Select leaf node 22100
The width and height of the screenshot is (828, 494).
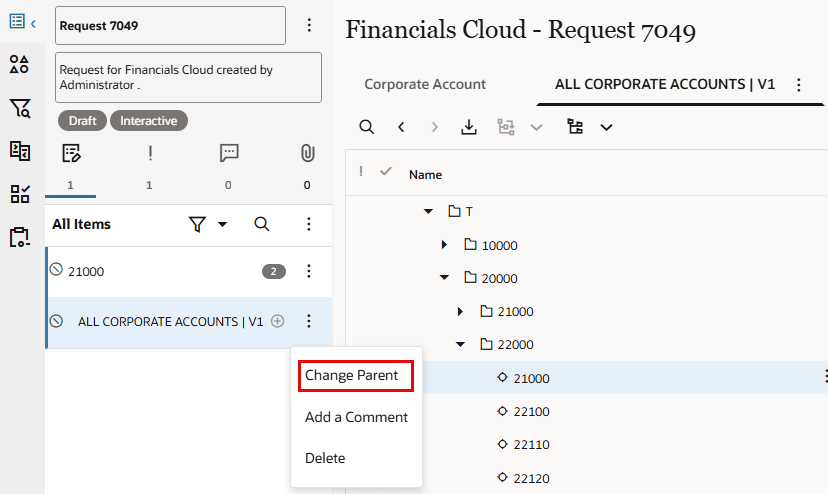[523, 411]
